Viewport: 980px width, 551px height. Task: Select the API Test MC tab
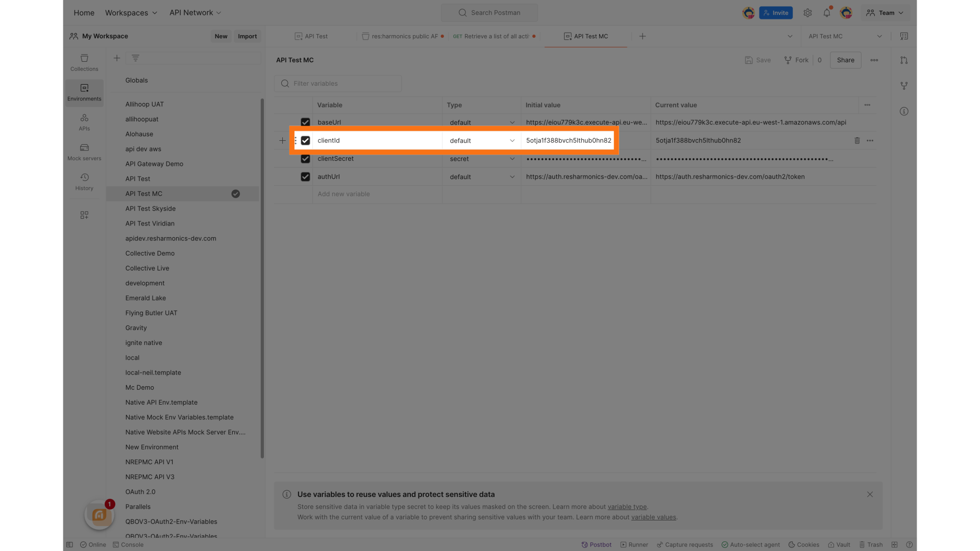pos(586,36)
